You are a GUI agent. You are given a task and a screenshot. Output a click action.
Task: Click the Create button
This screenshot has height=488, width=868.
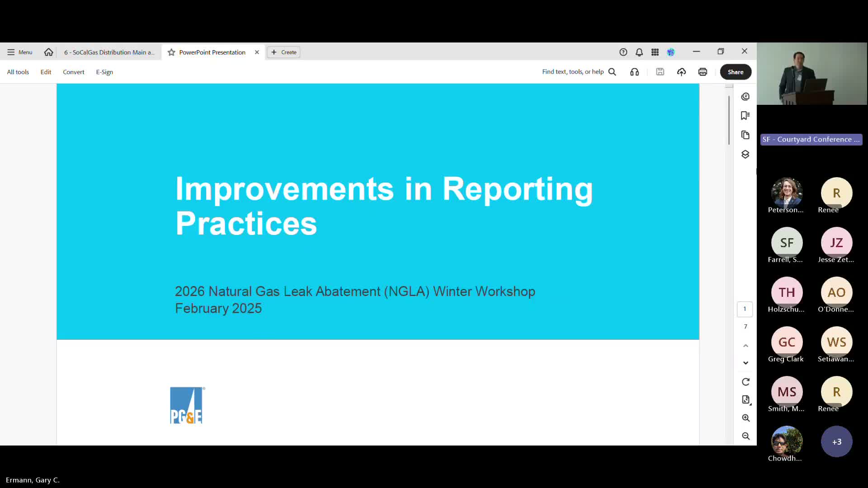(x=284, y=52)
